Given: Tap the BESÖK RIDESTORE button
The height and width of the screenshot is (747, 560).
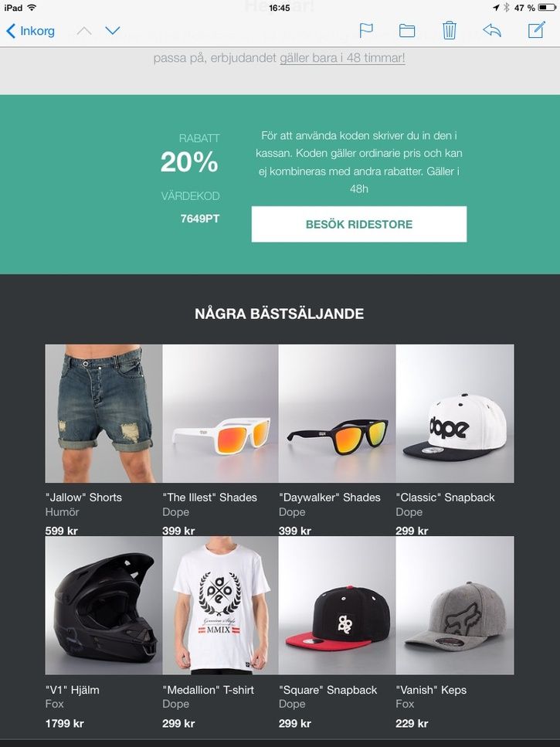Looking at the screenshot, I should coord(359,224).
